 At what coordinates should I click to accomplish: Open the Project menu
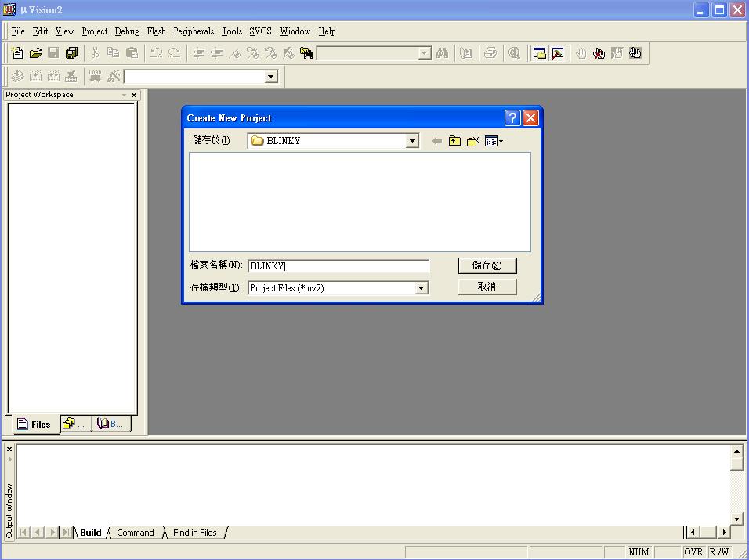(x=94, y=31)
